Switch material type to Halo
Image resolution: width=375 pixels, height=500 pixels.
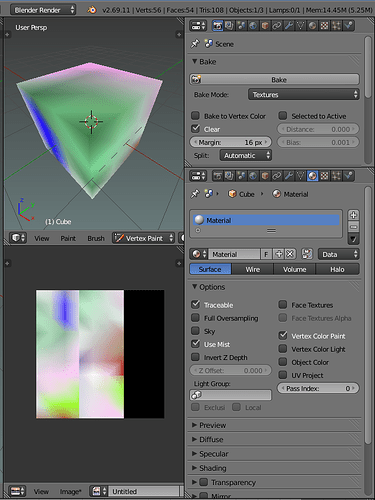click(337, 269)
